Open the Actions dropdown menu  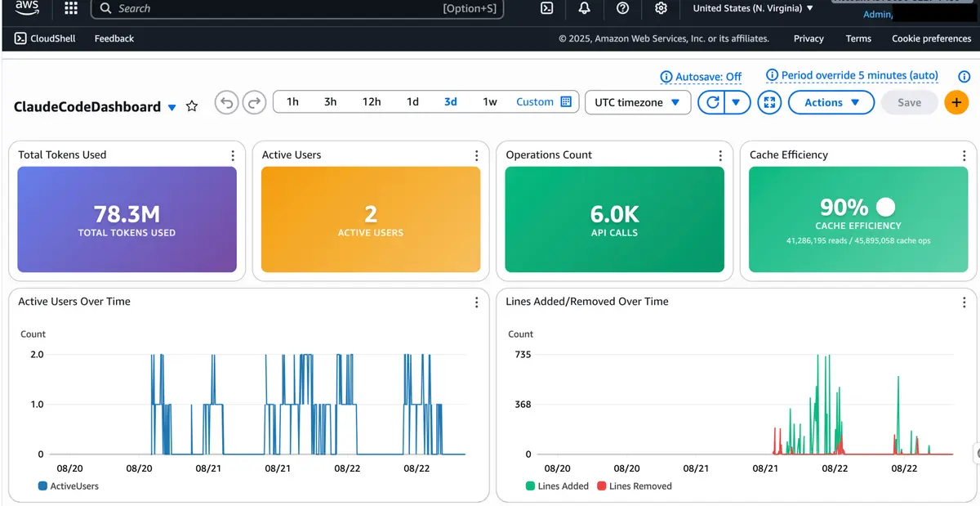click(x=831, y=102)
